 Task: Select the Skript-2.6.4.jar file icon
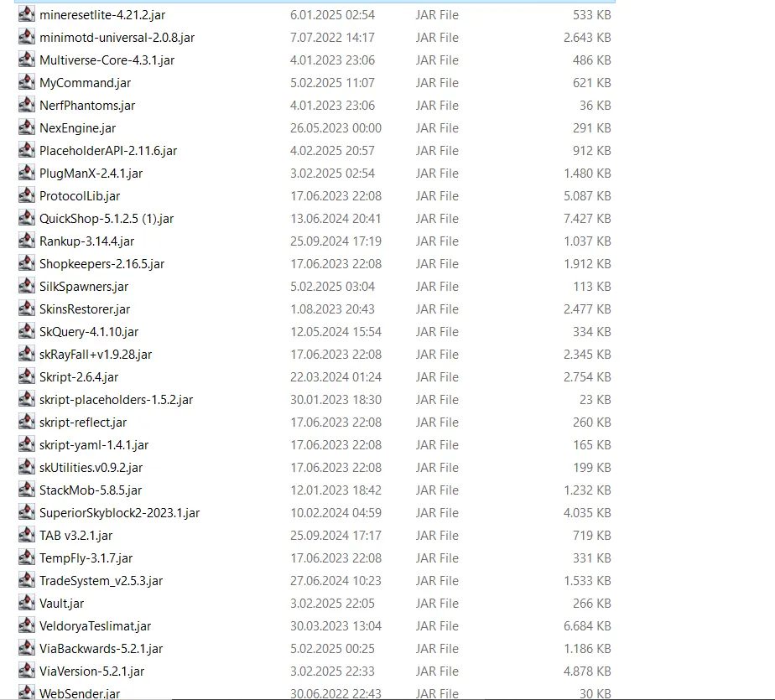click(27, 377)
